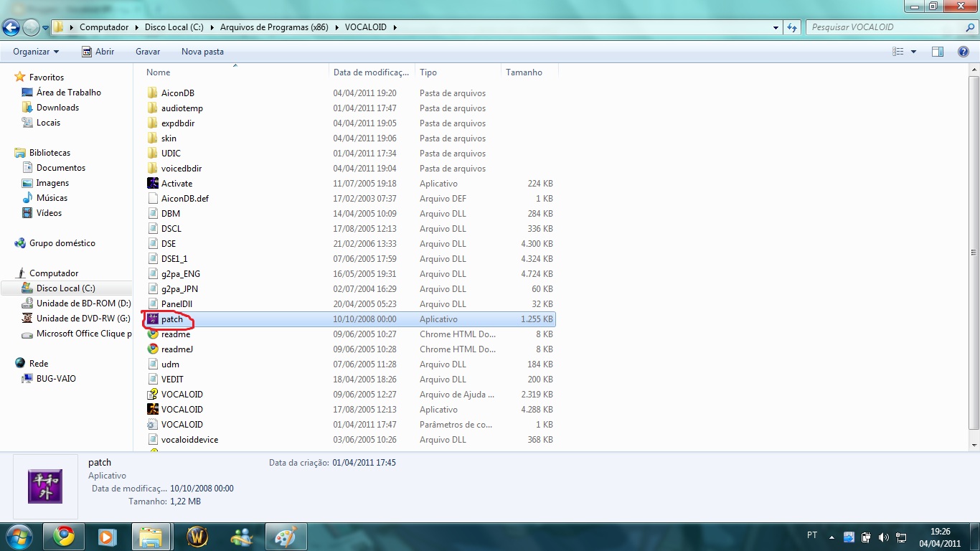Image resolution: width=980 pixels, height=551 pixels.
Task: Sort by Data de modificação column
Action: pyautogui.click(x=372, y=72)
